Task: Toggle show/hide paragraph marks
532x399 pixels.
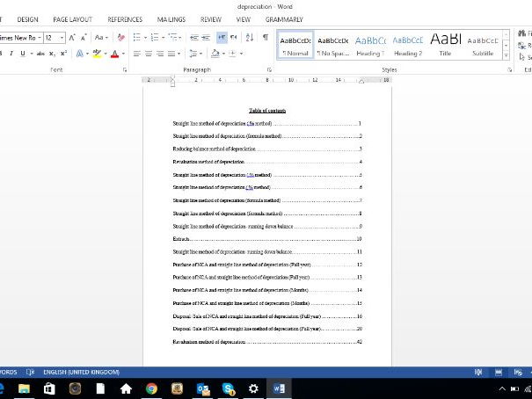Action: [265, 38]
